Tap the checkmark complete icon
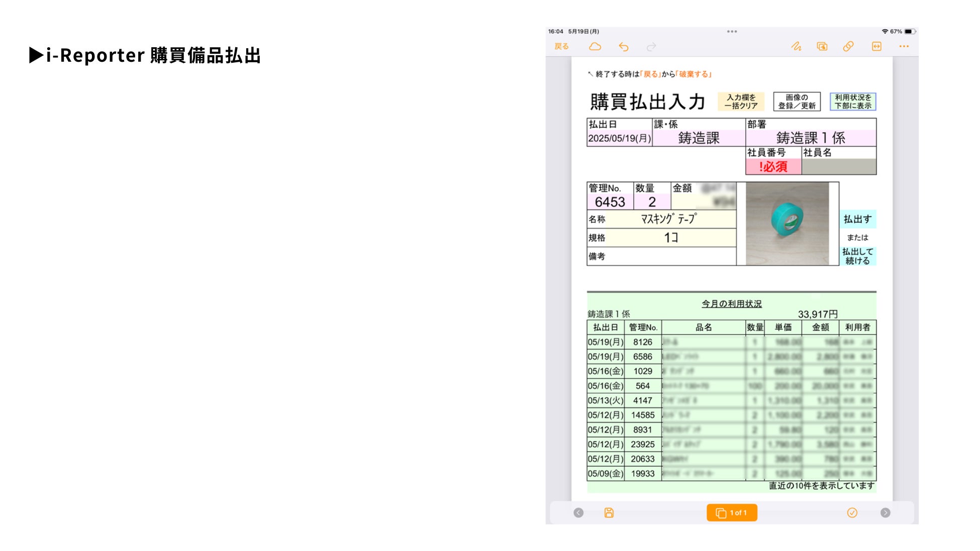Screen dimensions: 980x551 pyautogui.click(x=852, y=512)
